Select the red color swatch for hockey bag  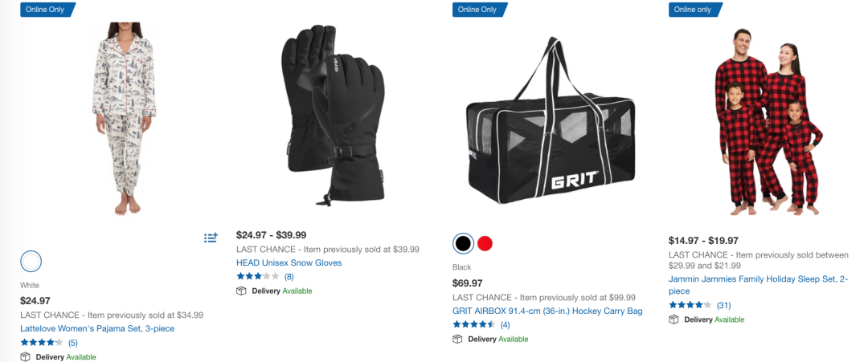point(485,243)
